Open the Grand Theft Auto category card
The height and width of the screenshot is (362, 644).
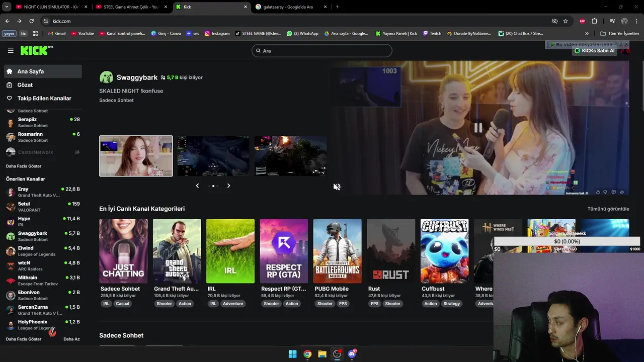pos(177,251)
